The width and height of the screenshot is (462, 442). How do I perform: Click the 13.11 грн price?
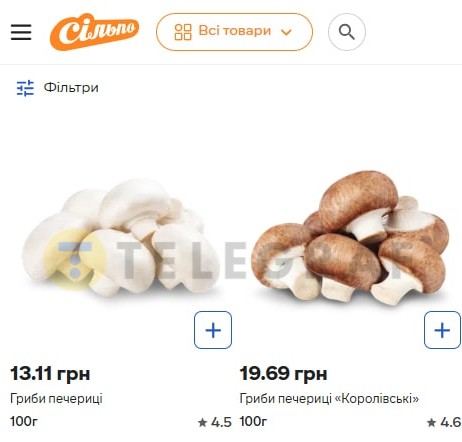(x=50, y=374)
